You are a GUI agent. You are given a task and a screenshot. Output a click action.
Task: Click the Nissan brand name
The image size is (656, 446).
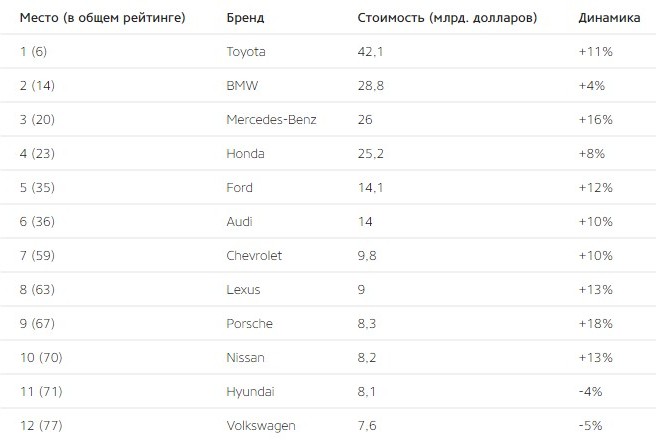[x=245, y=358]
